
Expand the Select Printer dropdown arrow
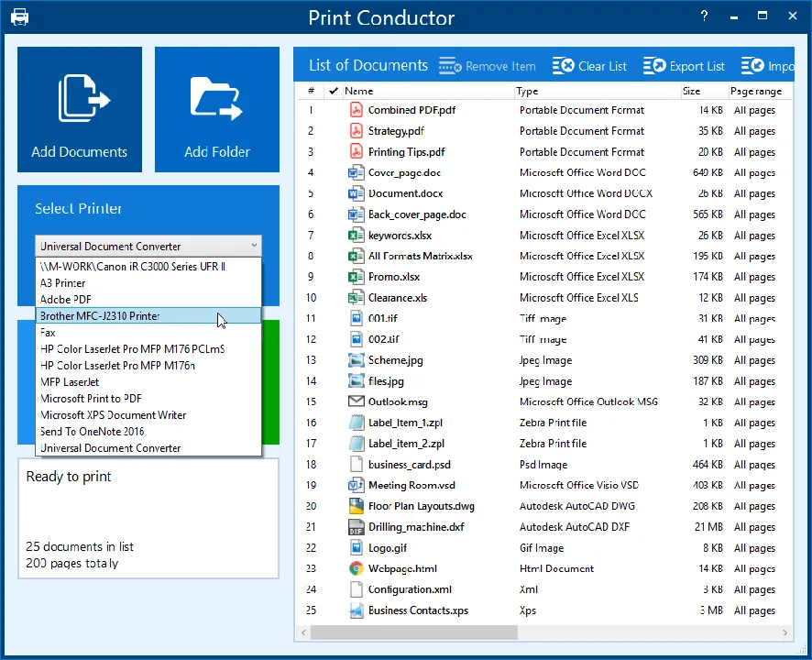(254, 246)
